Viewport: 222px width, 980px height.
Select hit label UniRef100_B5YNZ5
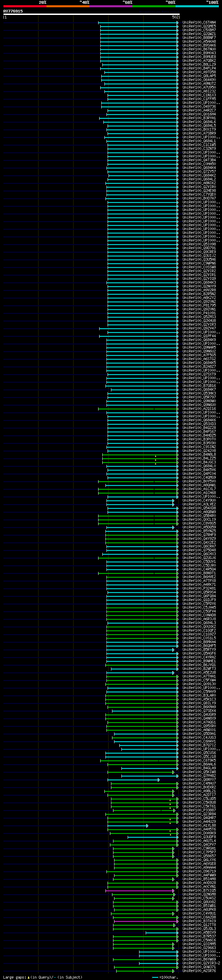199,531
